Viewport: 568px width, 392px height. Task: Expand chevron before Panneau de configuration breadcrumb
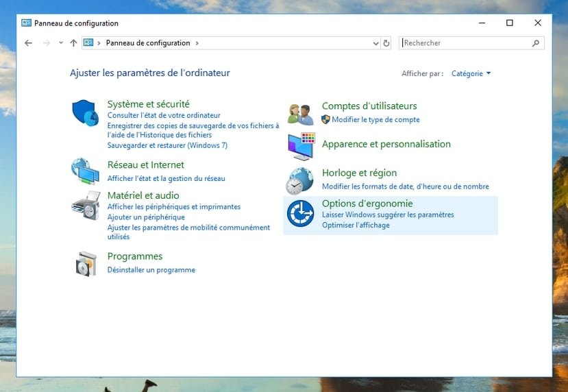click(99, 43)
